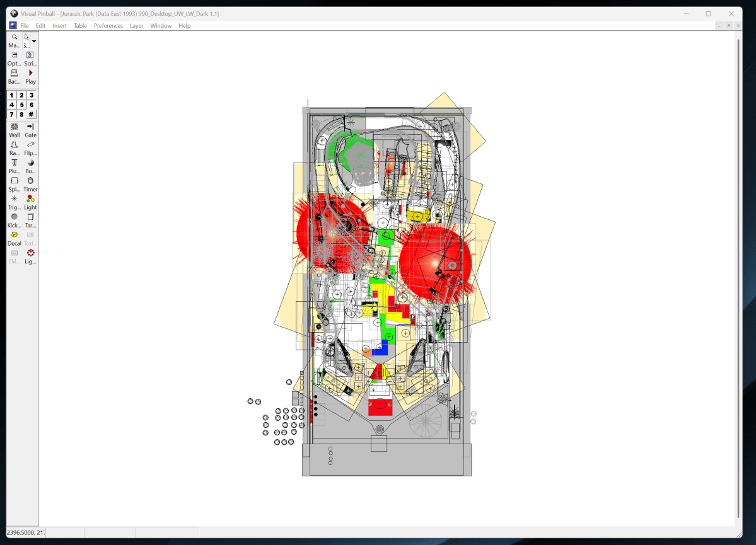Open the Edit menu
The height and width of the screenshot is (545, 756).
[x=40, y=26]
